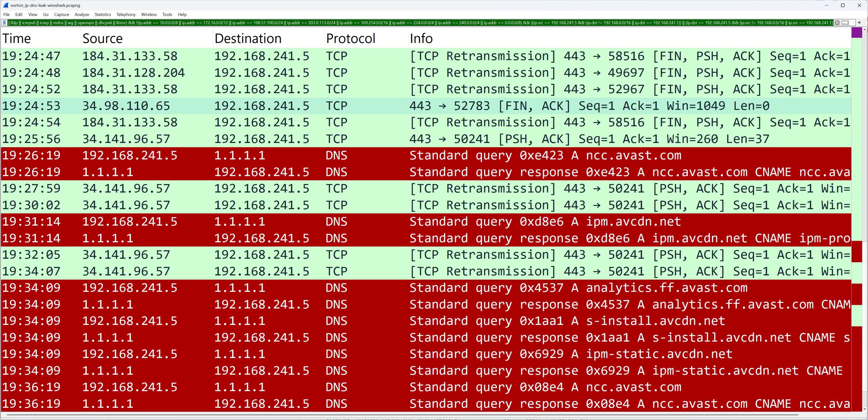Screen dimensions: 868x420
Task: Add a filter button with plus icon
Action: [x=859, y=23]
